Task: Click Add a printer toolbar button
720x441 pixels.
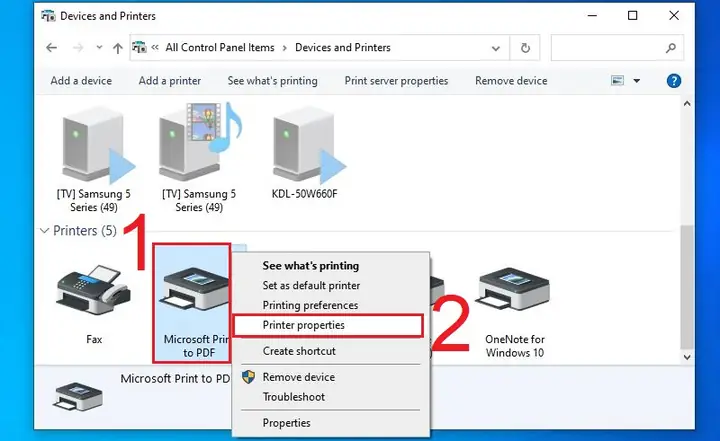Action: [x=169, y=81]
